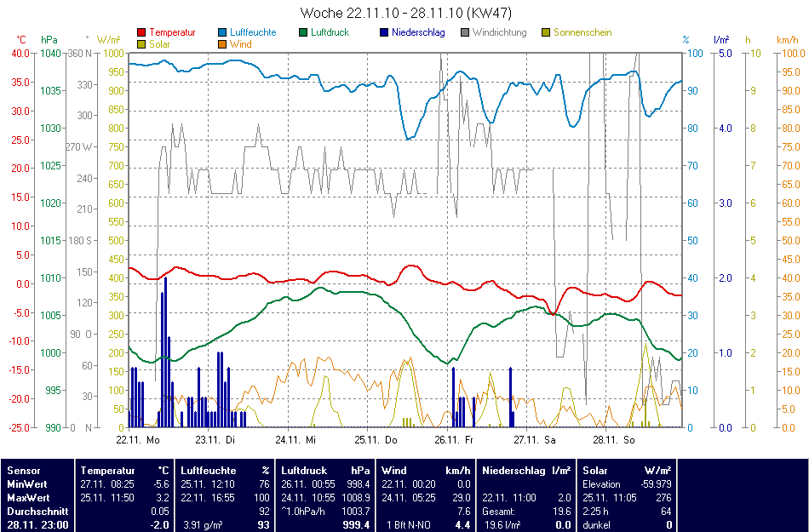Click the blue Luftfeuchte legend swatch

(222, 32)
